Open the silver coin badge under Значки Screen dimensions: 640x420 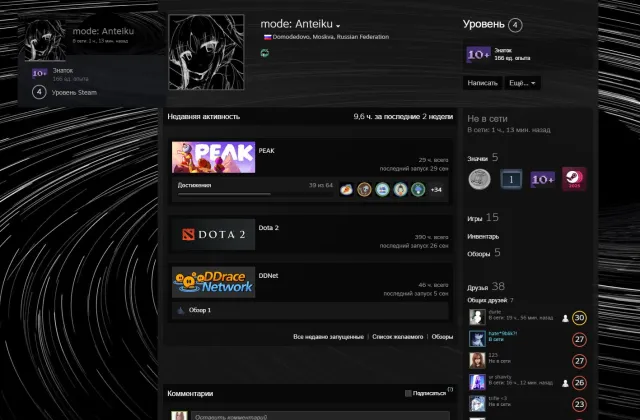[x=479, y=179]
